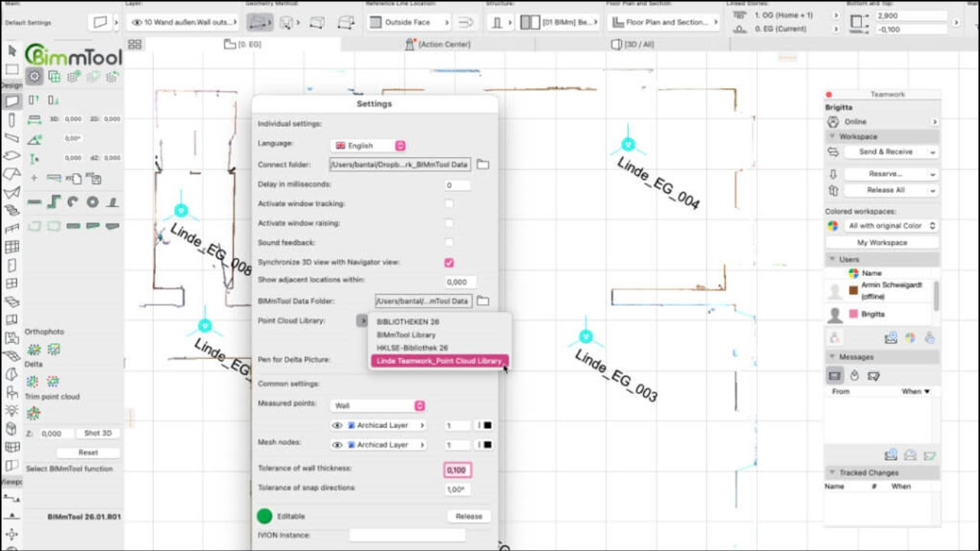Click Linde_EG_004 scan position marker
980x551 pixels.
point(628,144)
